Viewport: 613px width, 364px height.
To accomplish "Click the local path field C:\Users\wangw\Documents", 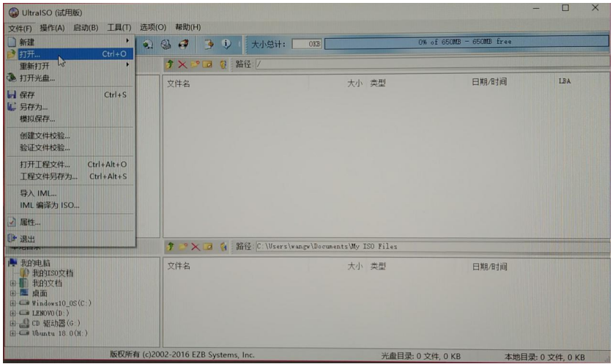I will (432, 246).
